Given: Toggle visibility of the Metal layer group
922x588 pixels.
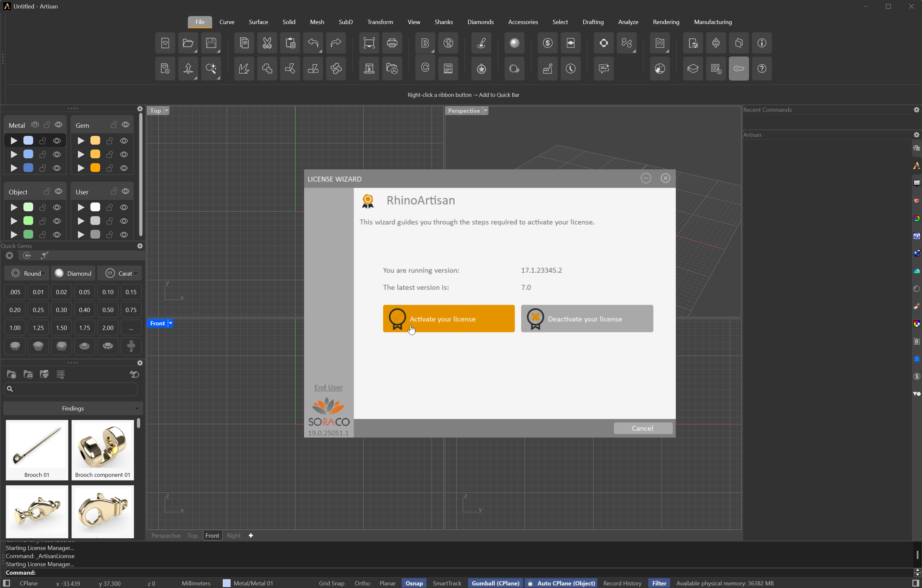Looking at the screenshot, I should pyautogui.click(x=59, y=125).
